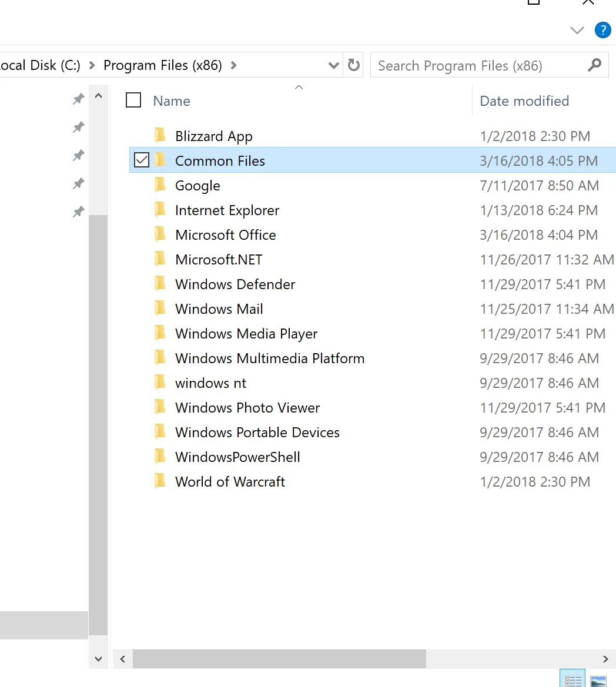
Task: Click the Internet Explorer folder icon
Action: coord(160,209)
